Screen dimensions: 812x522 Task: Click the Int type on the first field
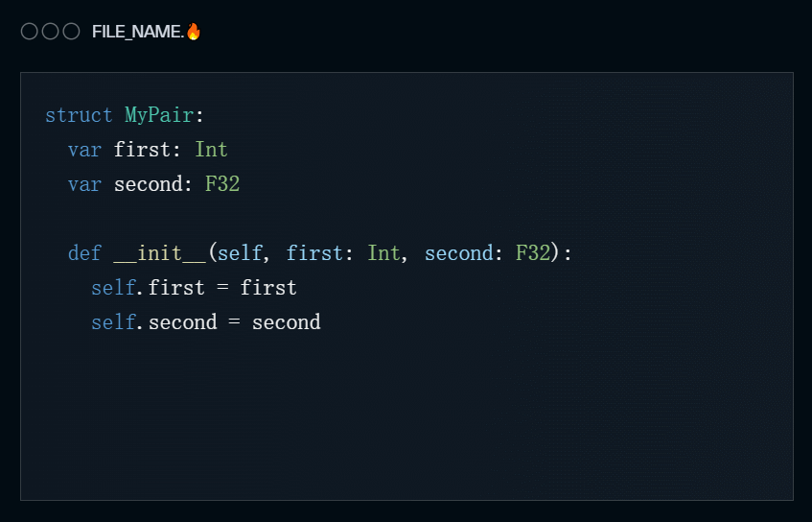coord(211,150)
